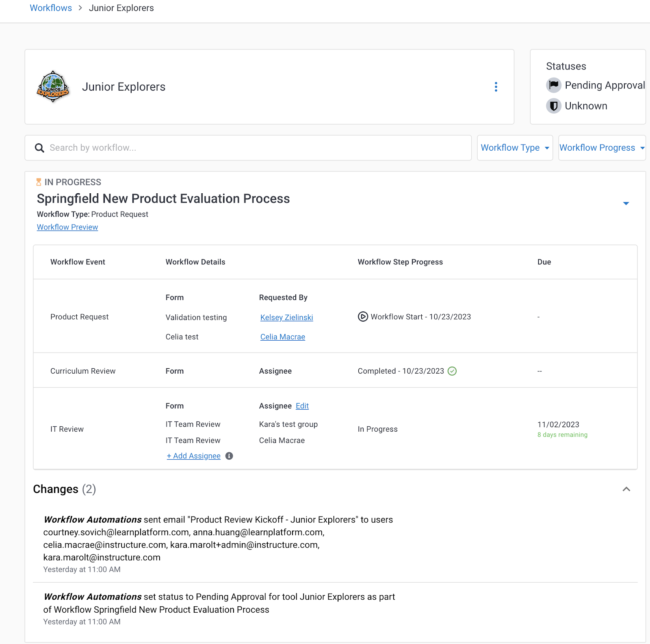Screen dimensions: 650x644
Task: Click the Add Assignee link
Action: [x=194, y=456]
